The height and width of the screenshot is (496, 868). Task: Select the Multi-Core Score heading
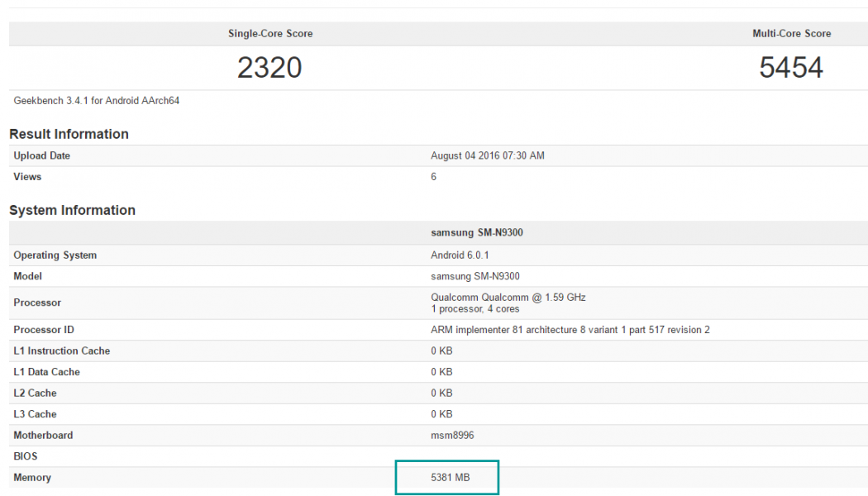tap(791, 34)
